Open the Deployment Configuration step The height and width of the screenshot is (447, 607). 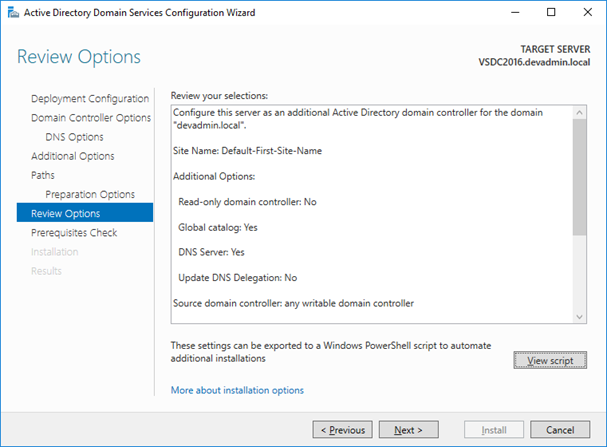(90, 99)
